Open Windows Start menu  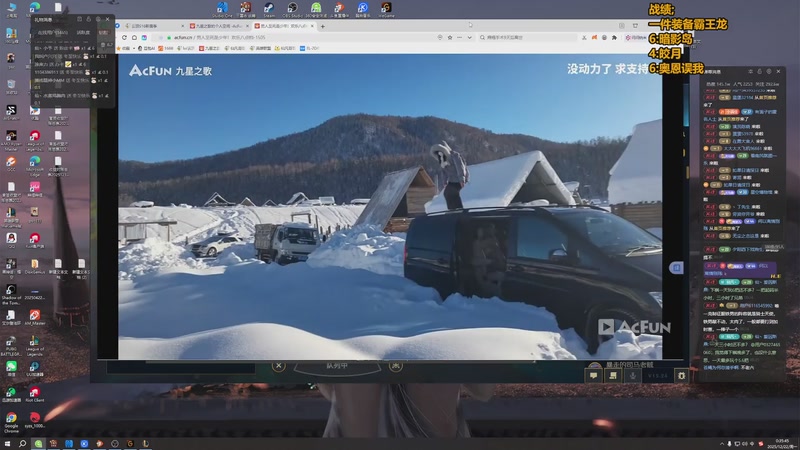click(x=7, y=444)
